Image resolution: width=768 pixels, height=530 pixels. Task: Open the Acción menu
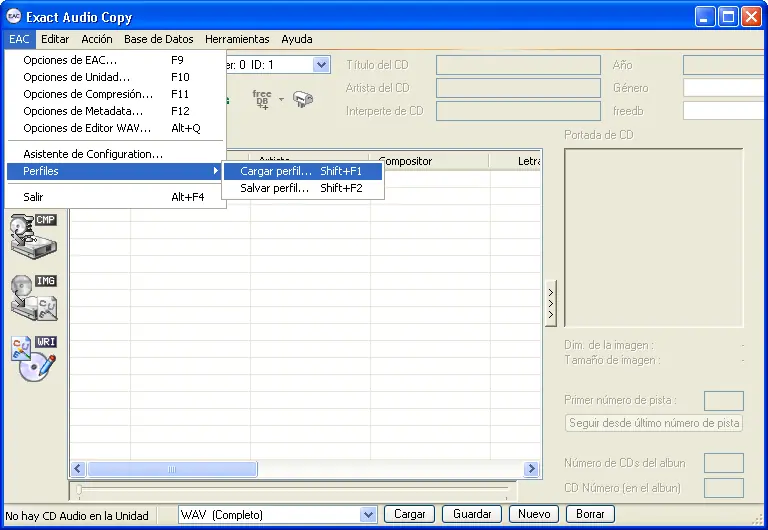(97, 39)
